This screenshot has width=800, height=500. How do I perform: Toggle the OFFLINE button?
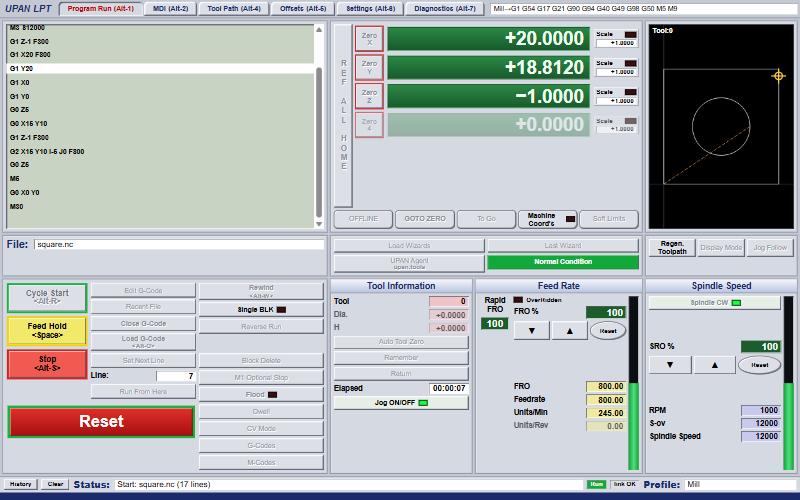pyautogui.click(x=363, y=219)
